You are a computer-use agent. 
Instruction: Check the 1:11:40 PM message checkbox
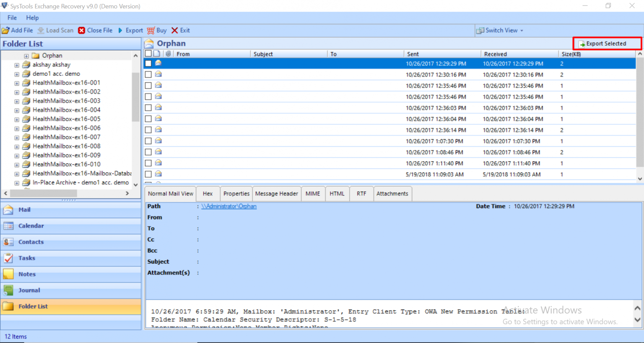[x=148, y=163]
